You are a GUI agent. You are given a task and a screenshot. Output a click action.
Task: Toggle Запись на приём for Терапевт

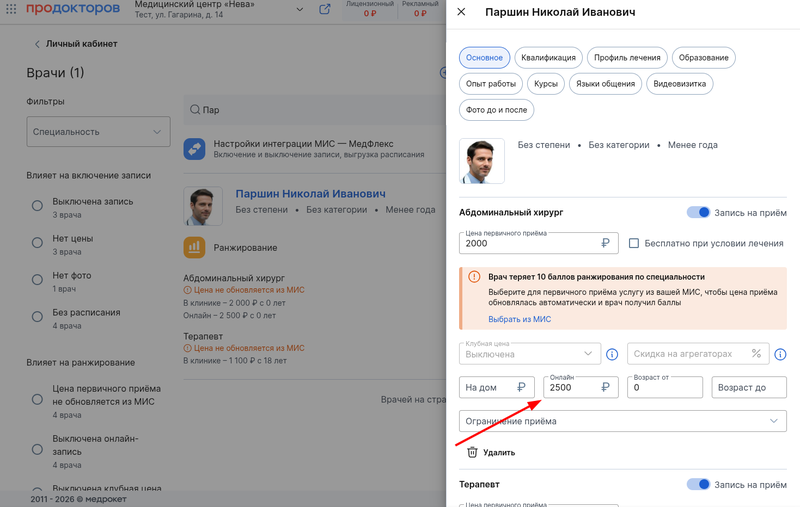click(x=698, y=484)
